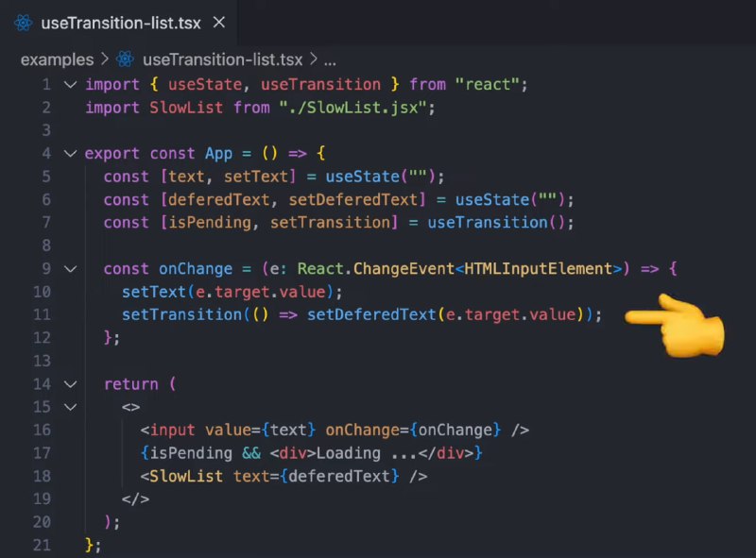This screenshot has height=558, width=756.
Task: Click the "react" string on line 1
Action: 488,84
